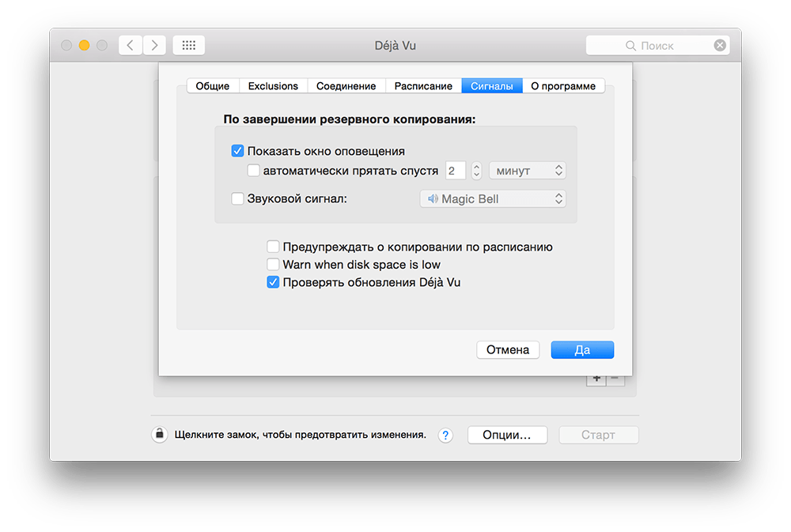Click the forward navigation arrow
This screenshot has width=791, height=532.
click(154, 45)
